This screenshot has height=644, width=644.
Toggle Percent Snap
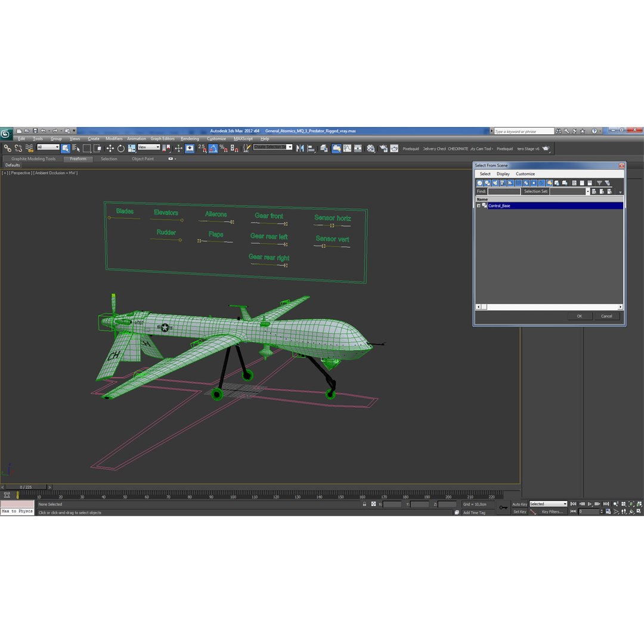click(224, 148)
